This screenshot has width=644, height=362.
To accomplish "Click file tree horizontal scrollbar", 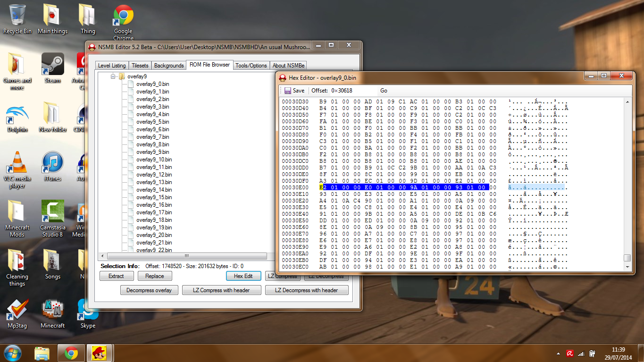I will [x=186, y=256].
